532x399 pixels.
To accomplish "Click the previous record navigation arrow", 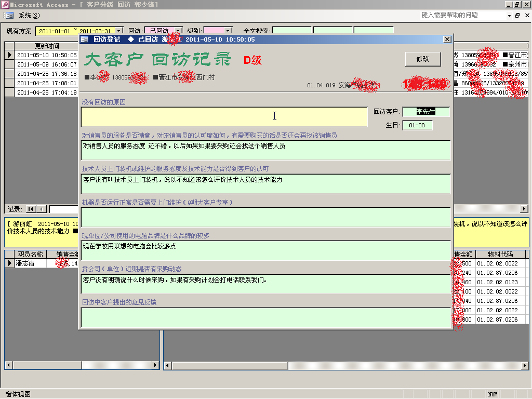I will pyautogui.click(x=41, y=209).
